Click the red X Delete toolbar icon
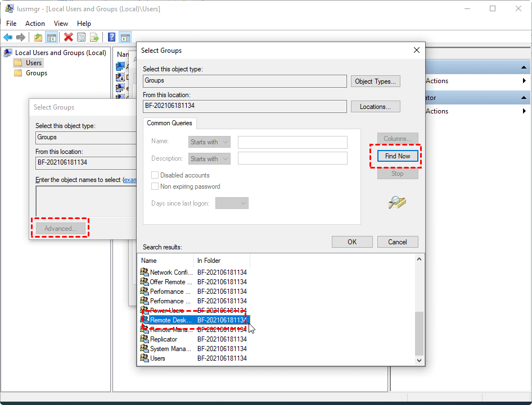This screenshot has width=532, height=405. (68, 38)
